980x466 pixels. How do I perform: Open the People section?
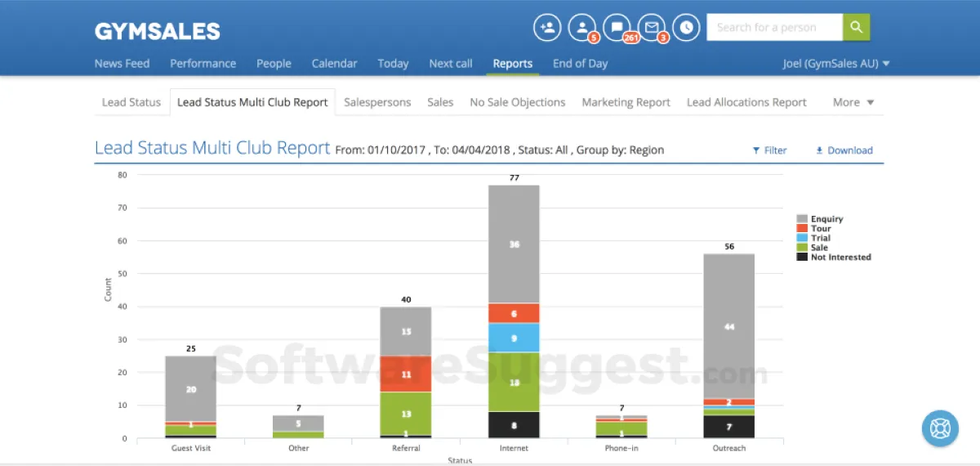pos(274,63)
